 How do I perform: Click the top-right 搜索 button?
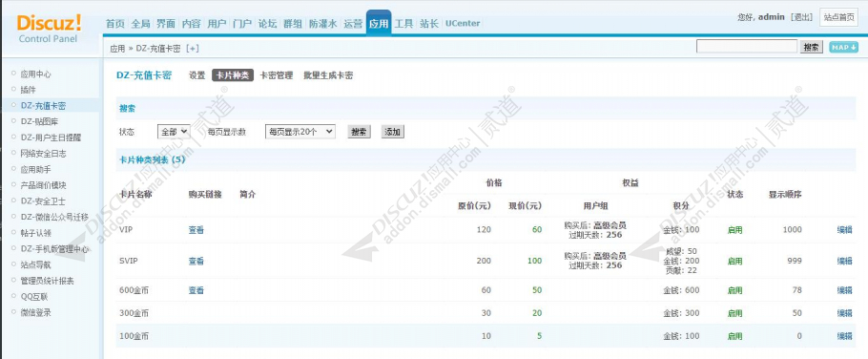click(812, 48)
